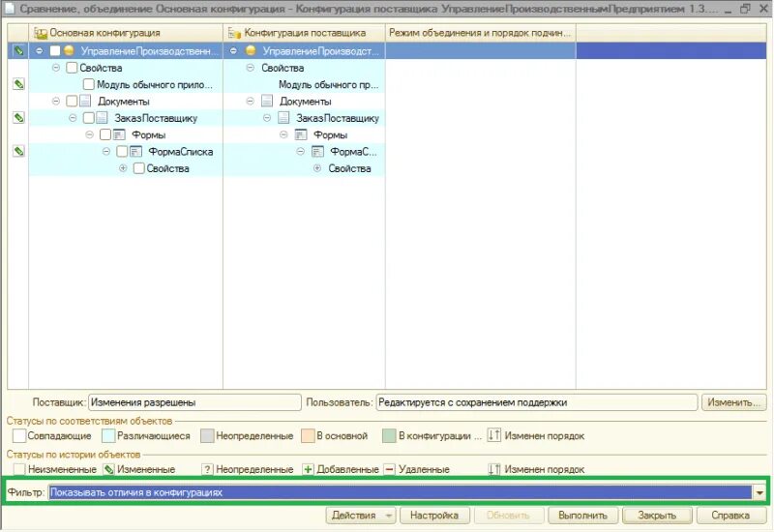774x532 pixels.
Task: Click the Изменен порядок arrows icon in the history status legend
Action: (x=494, y=469)
